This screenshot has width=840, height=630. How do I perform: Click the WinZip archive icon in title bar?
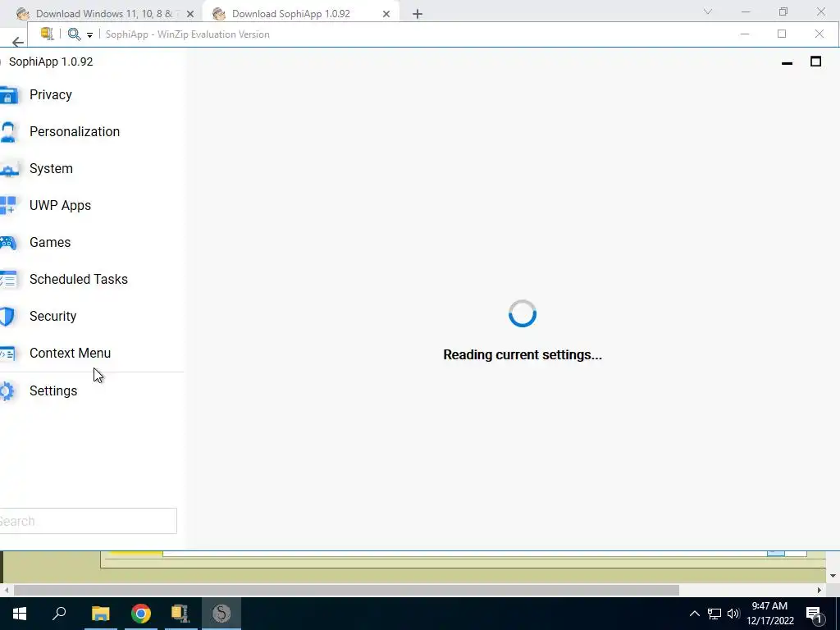click(x=47, y=34)
